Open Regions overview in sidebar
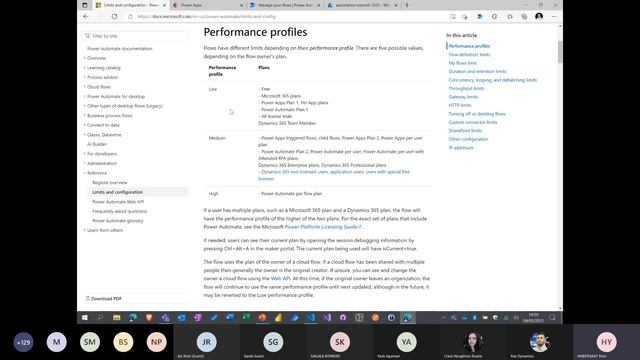The height and width of the screenshot is (360, 640). 109,182
